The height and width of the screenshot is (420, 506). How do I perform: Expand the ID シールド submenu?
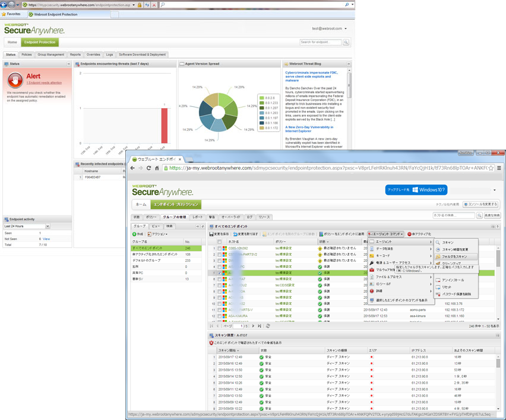(401, 284)
